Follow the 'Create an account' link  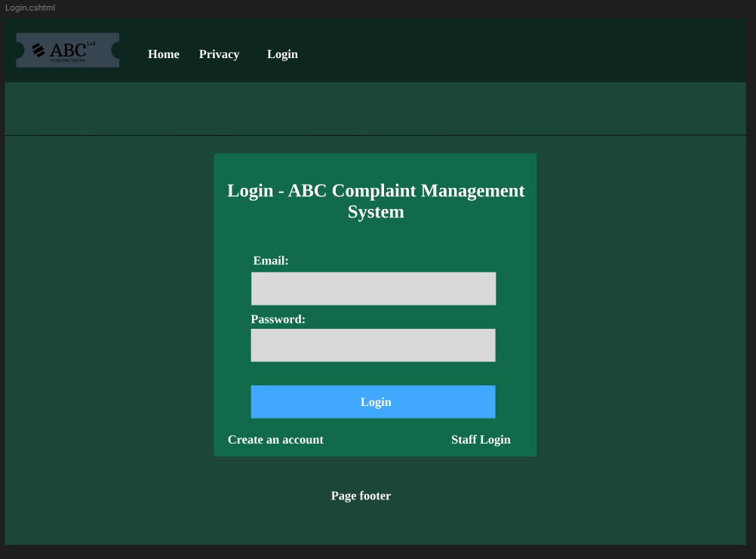[275, 440]
